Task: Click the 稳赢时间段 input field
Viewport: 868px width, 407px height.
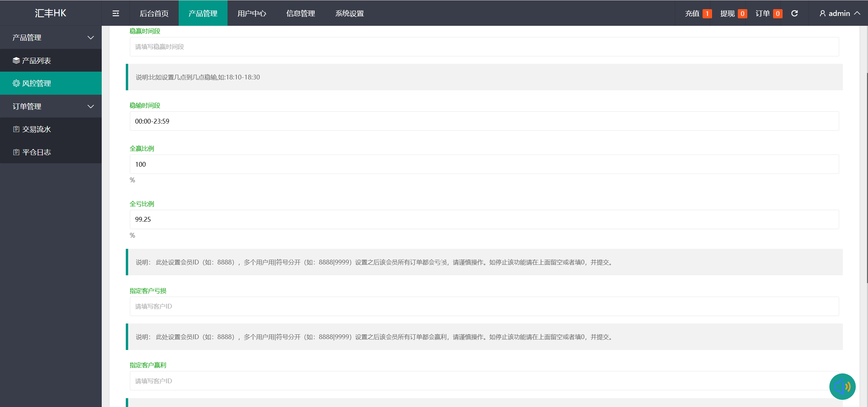Action: point(484,47)
